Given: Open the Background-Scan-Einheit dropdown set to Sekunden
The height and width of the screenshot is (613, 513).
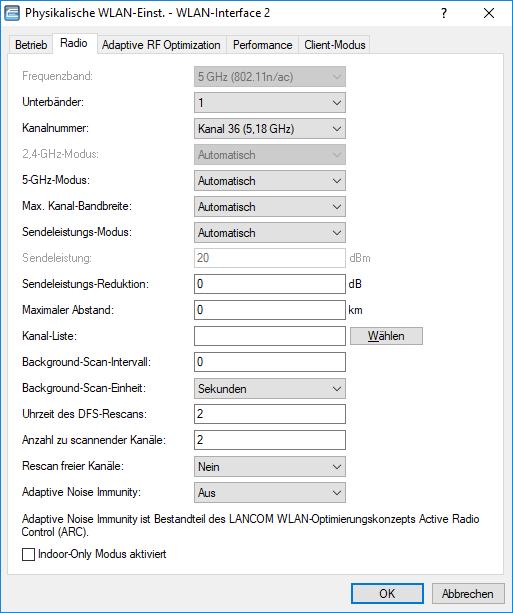Looking at the screenshot, I should (x=270, y=389).
